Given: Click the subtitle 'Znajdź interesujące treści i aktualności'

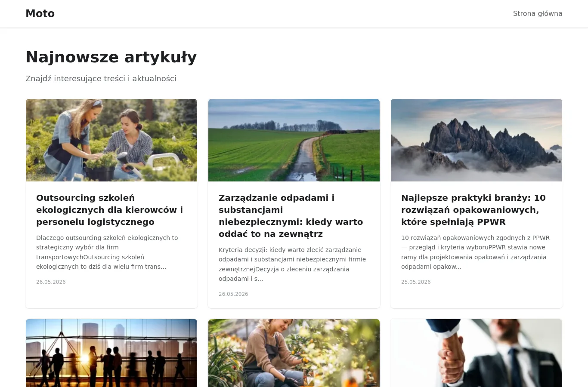Looking at the screenshot, I should [x=101, y=79].
